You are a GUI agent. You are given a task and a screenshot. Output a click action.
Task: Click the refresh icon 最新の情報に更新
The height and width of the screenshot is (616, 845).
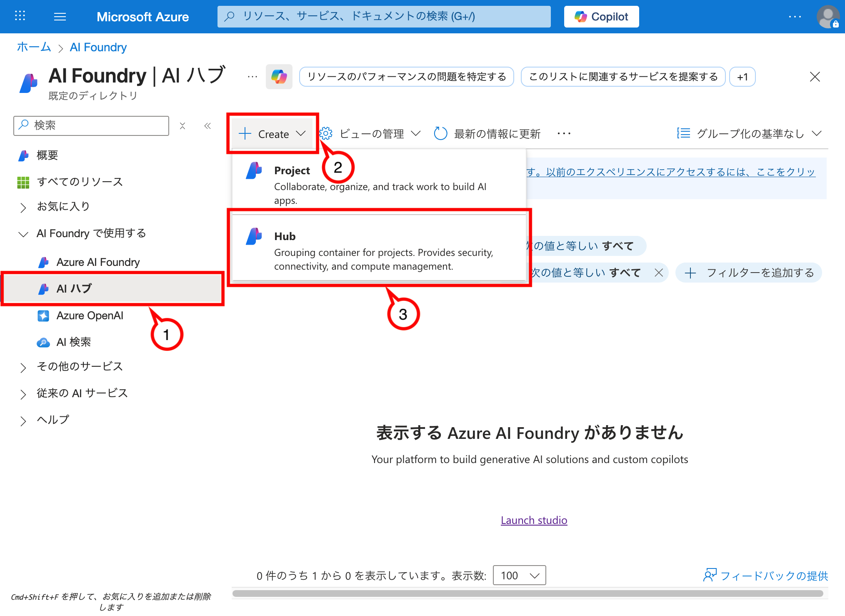(440, 134)
